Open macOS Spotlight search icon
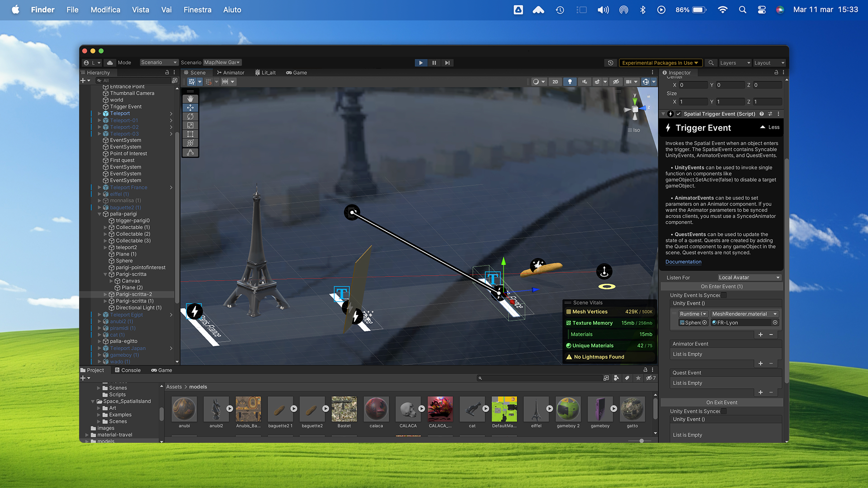 click(x=742, y=10)
